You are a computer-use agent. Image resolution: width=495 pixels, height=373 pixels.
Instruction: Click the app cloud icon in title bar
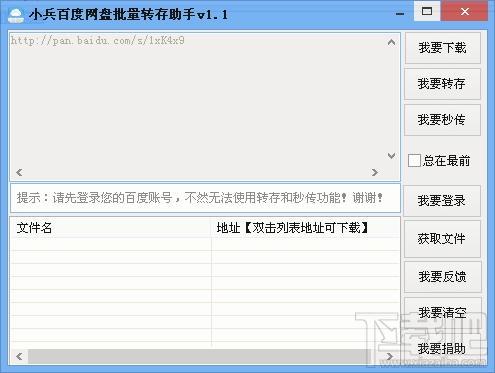point(16,15)
